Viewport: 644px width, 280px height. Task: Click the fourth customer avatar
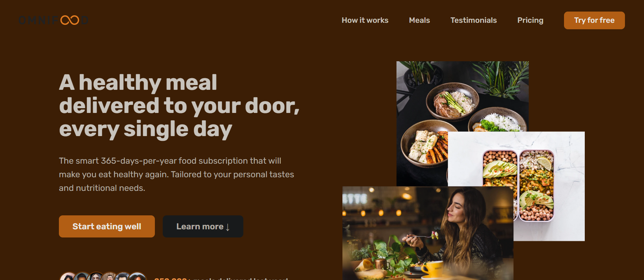point(110,276)
